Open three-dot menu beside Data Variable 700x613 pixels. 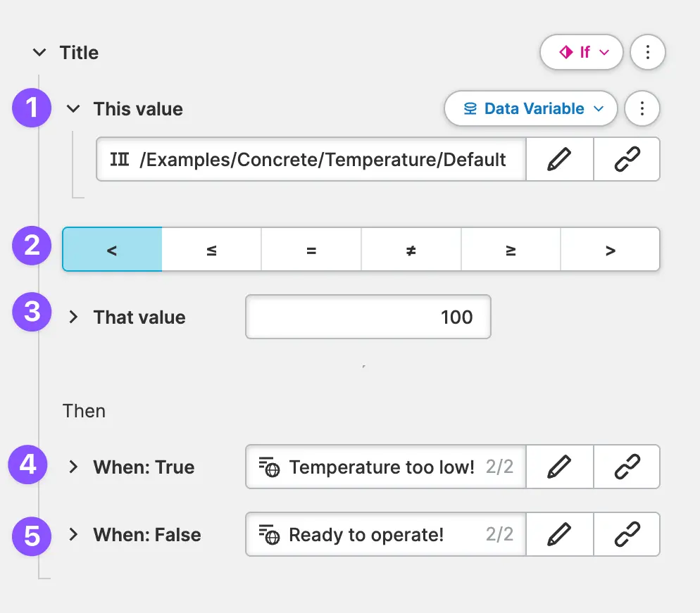(x=642, y=109)
